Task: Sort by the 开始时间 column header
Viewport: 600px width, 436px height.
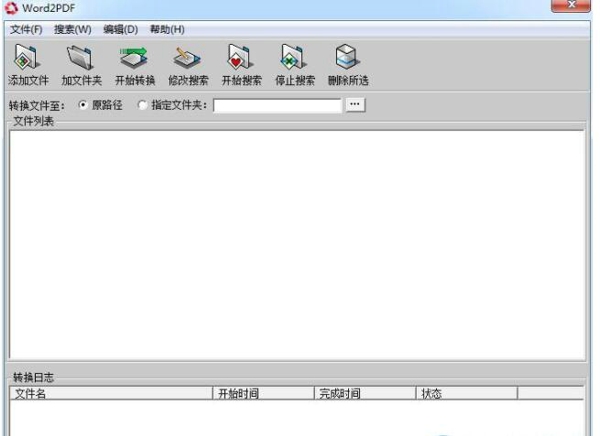Action: [x=264, y=394]
